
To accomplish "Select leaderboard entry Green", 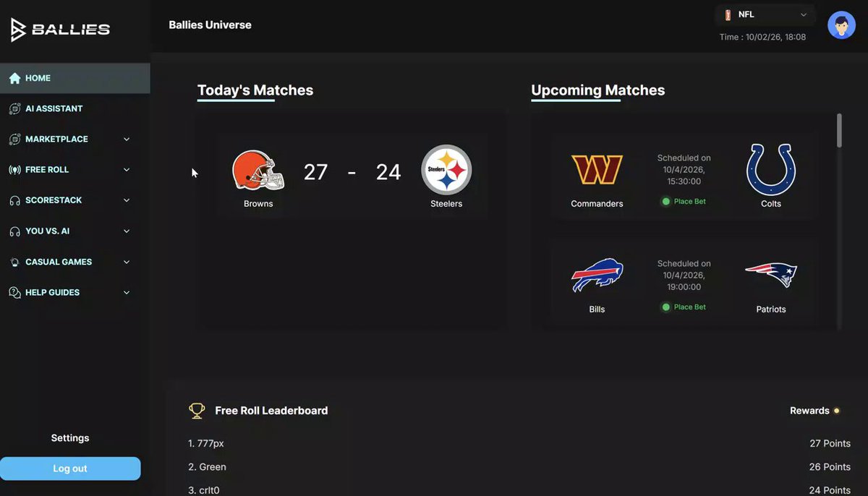I will pyautogui.click(x=207, y=467).
